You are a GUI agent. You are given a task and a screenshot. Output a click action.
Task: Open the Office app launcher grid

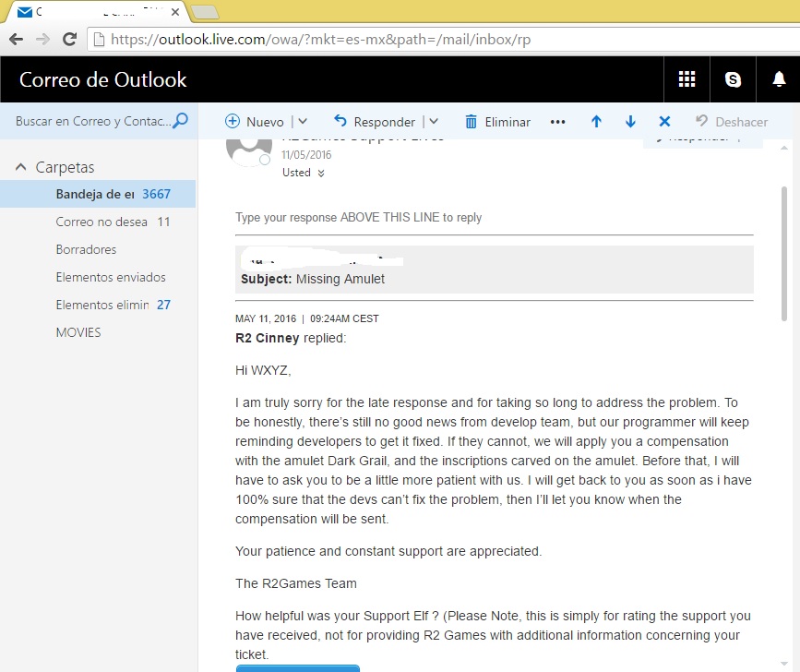(687, 79)
